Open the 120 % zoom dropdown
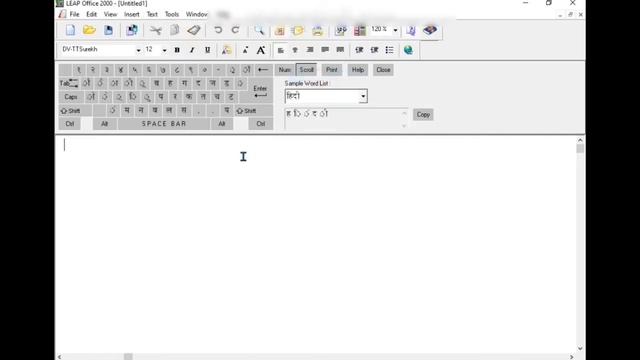The image size is (640, 360). point(395,30)
